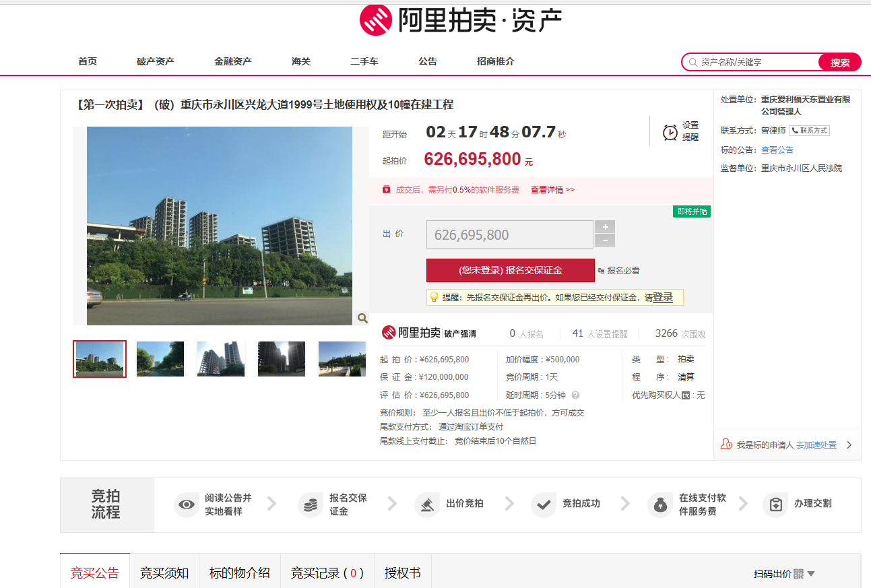Switch to the 竞买公告 tab
The height and width of the screenshot is (588, 871).
pos(95,573)
